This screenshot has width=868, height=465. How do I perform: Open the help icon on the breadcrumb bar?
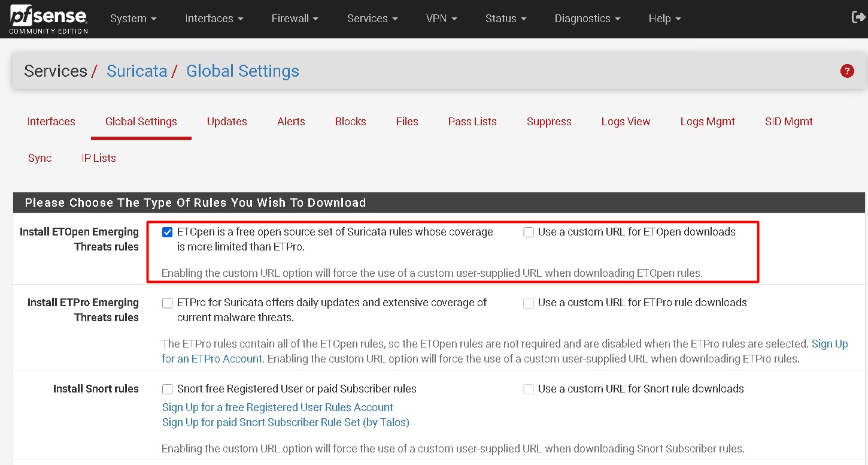847,71
